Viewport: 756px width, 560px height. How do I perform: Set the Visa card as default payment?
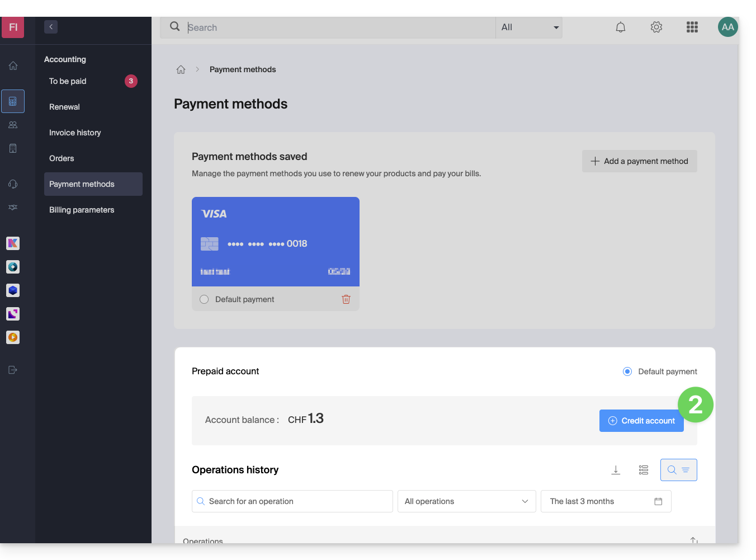point(204,299)
